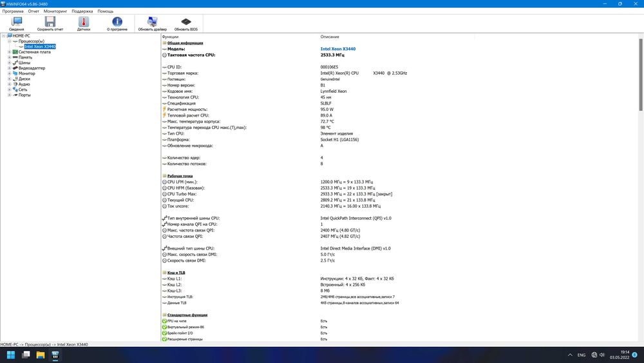The image size is (644, 363).
Task: Select the Кэш-L3 row label
Action: pos(174,291)
